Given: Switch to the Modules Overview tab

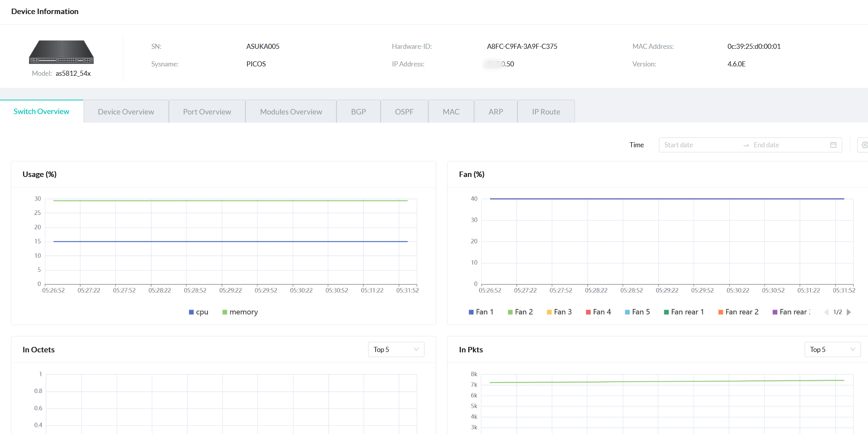Looking at the screenshot, I should point(291,112).
